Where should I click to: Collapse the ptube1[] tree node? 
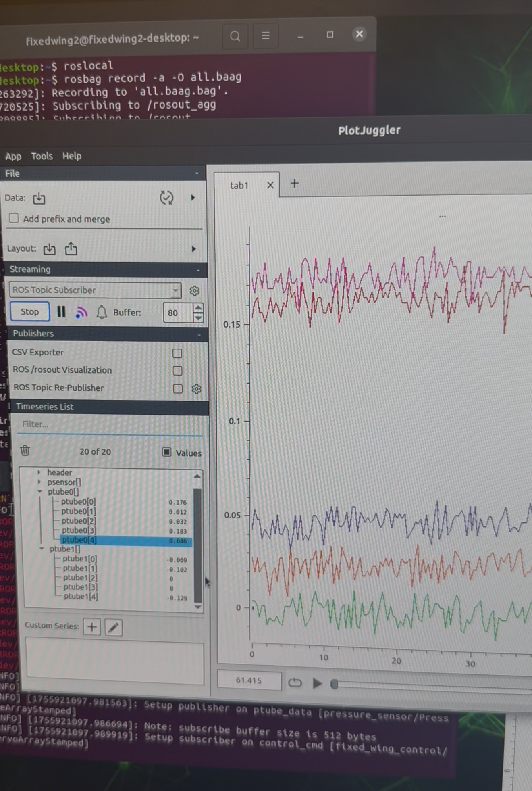pos(42,549)
